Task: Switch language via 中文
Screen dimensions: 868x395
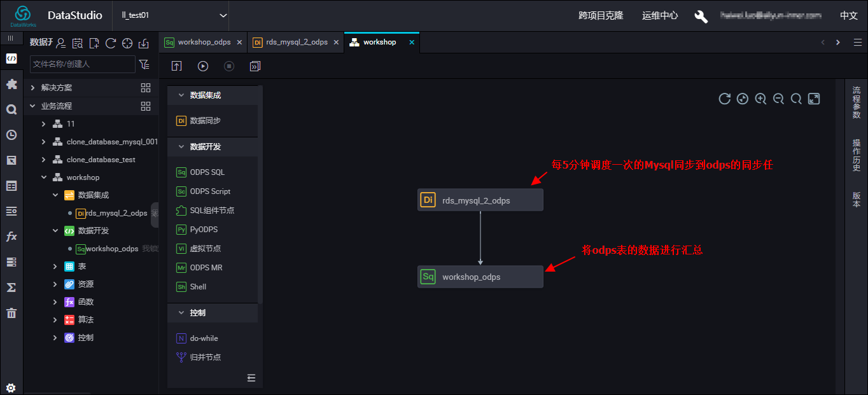Action: [x=849, y=16]
